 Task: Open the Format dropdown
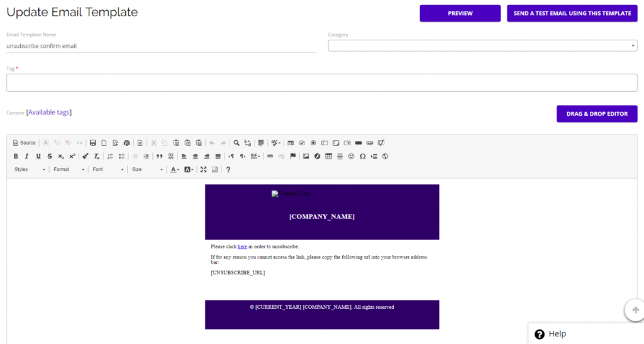click(69, 169)
